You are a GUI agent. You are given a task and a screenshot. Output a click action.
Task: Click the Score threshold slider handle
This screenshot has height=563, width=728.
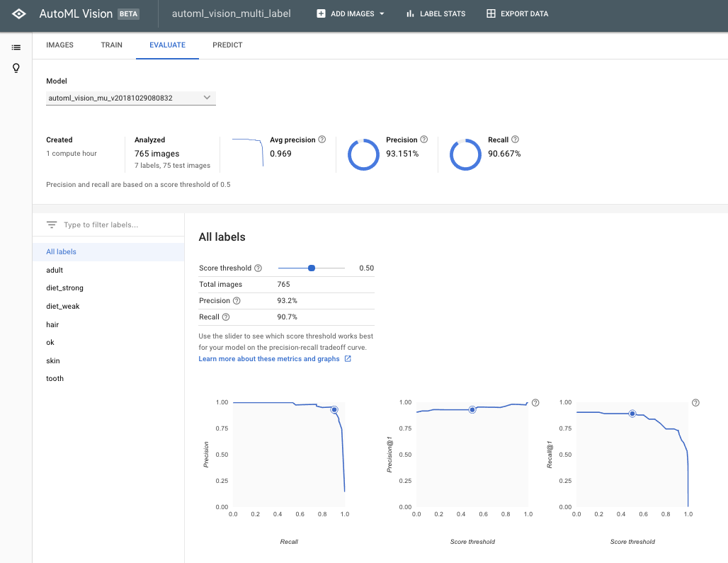click(x=312, y=268)
